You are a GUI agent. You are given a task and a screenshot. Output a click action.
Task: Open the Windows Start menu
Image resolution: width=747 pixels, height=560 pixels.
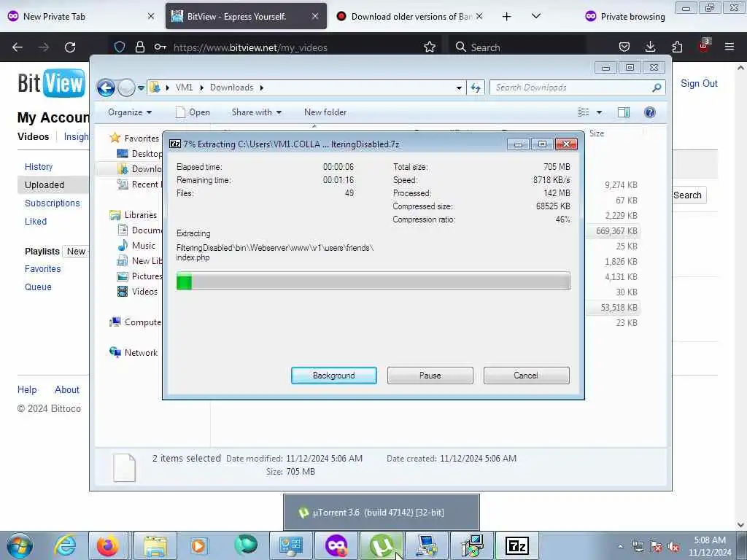tap(20, 545)
